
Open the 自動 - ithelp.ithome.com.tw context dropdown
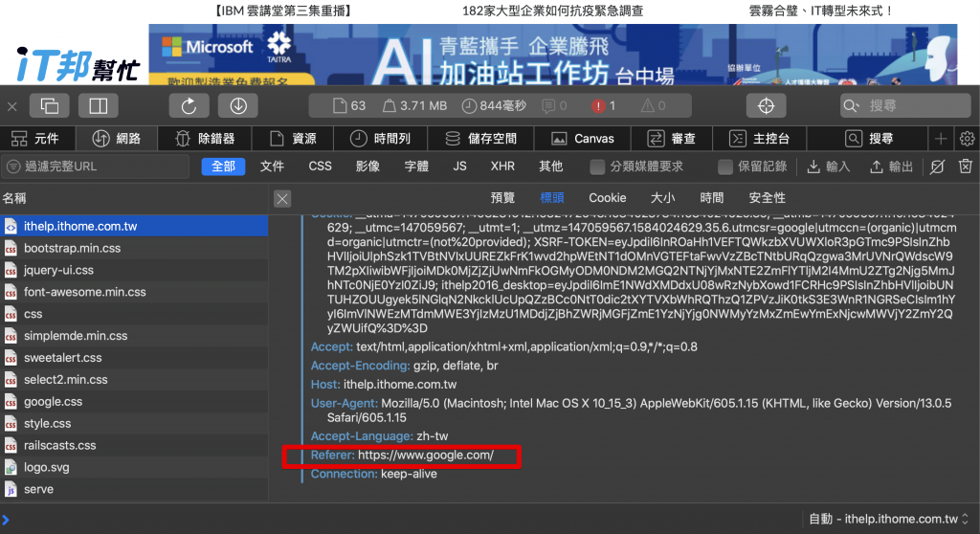(889, 519)
